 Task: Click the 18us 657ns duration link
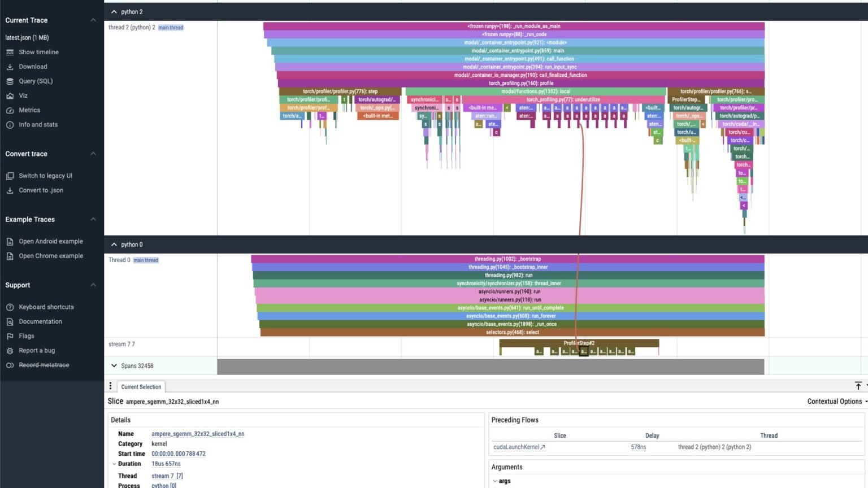[x=166, y=464]
